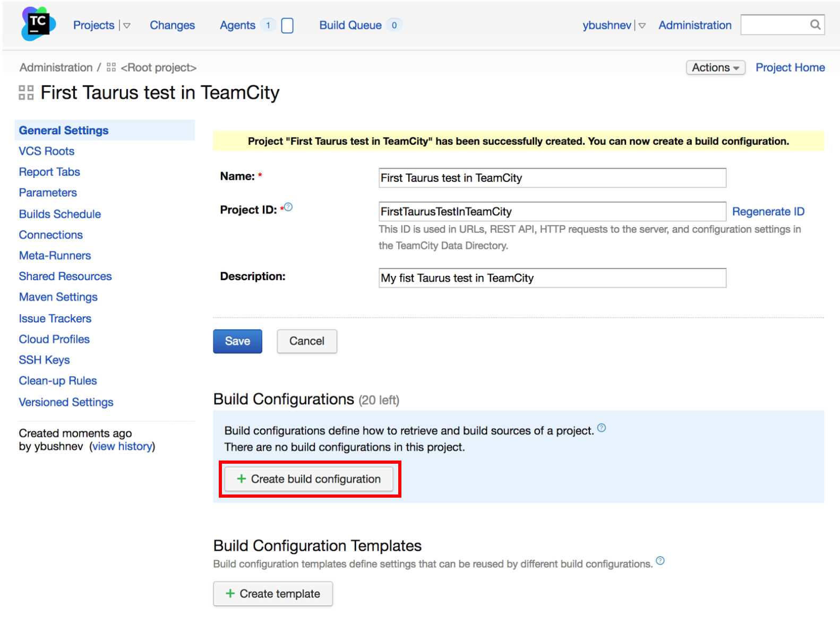
Task: Open Meta-Runners settings
Action: pyautogui.click(x=55, y=255)
